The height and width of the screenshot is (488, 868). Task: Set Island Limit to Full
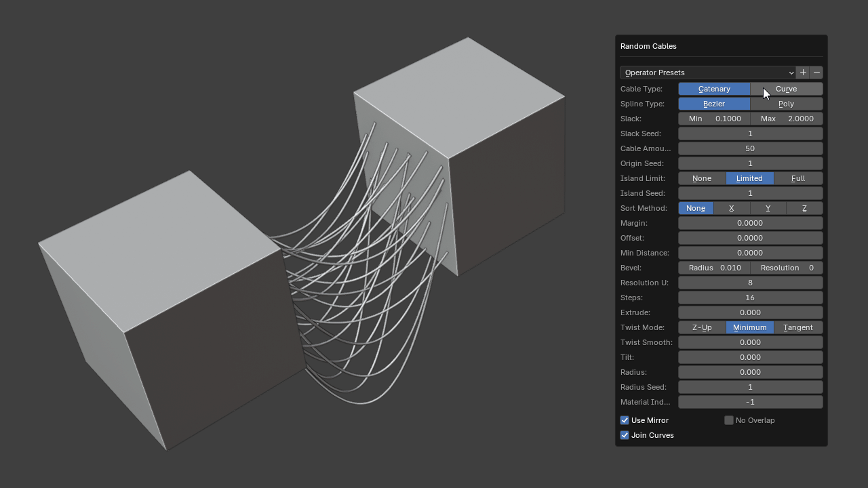[798, 178]
